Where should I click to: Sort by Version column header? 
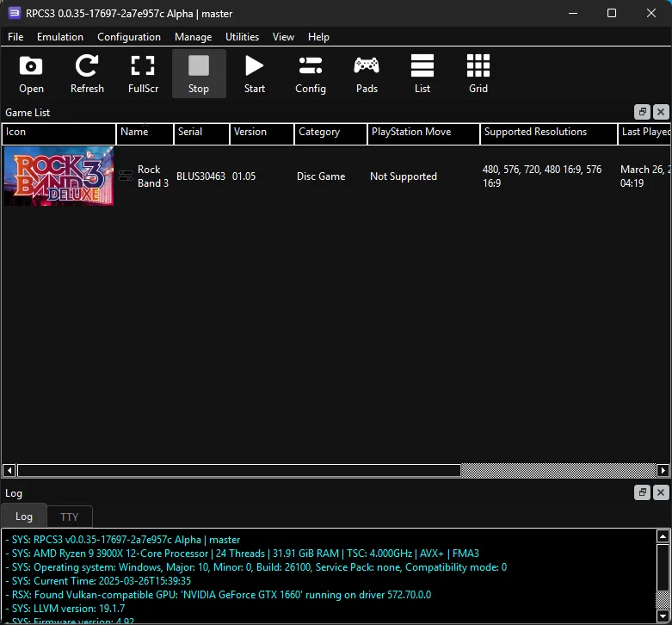262,133
